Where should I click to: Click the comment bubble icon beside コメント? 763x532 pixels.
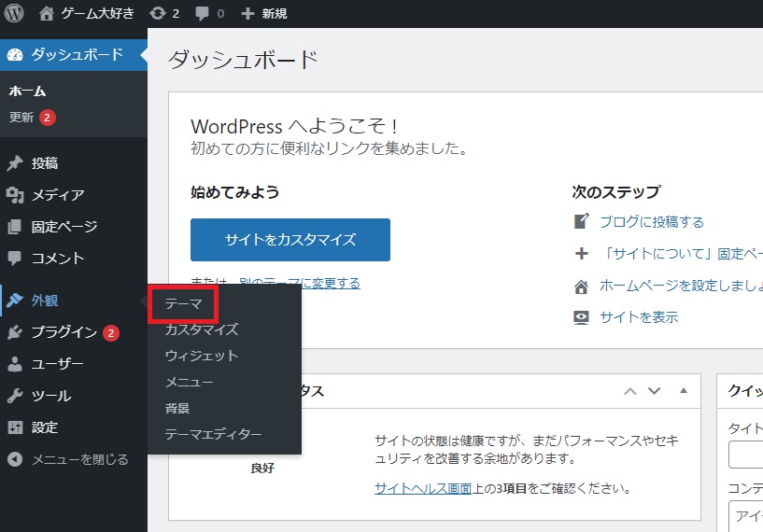pyautogui.click(x=15, y=259)
